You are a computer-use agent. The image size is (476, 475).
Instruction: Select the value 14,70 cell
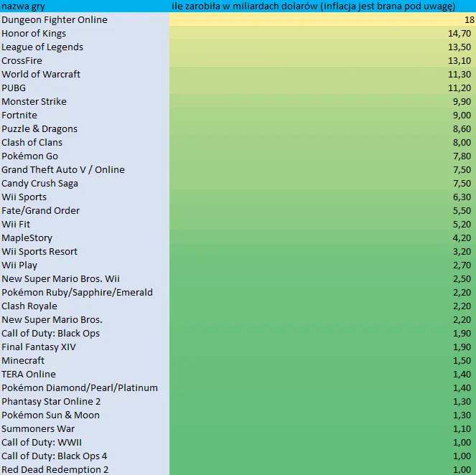click(x=322, y=33)
